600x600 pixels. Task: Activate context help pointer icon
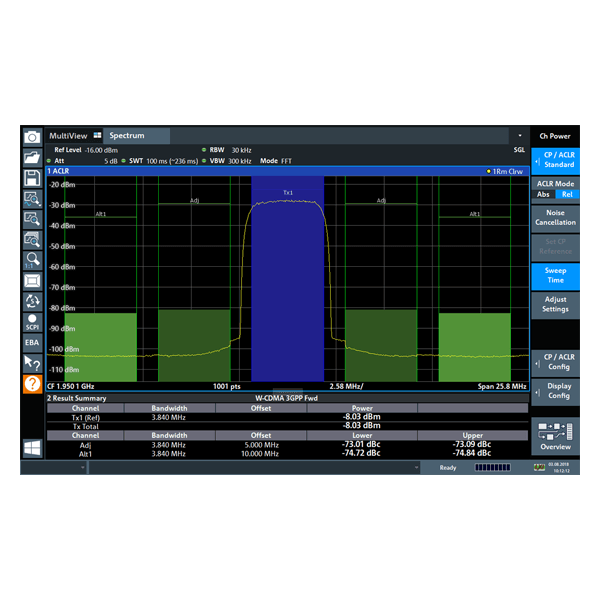click(32, 363)
